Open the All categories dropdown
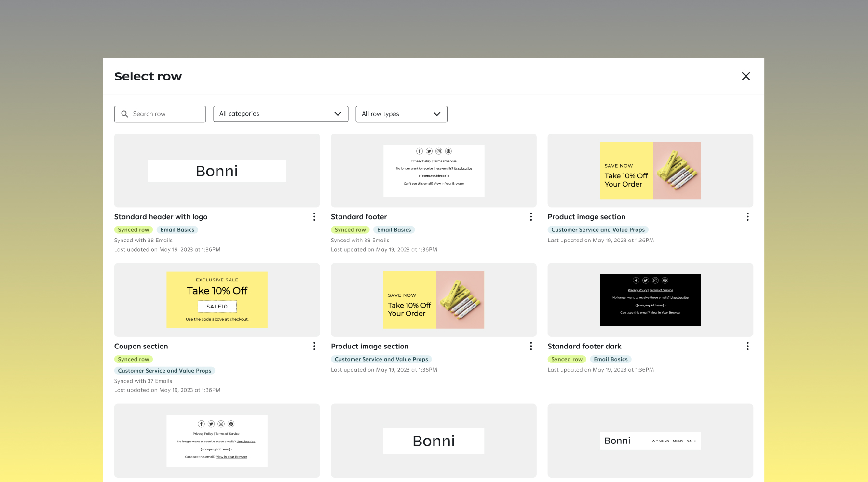 coord(281,114)
